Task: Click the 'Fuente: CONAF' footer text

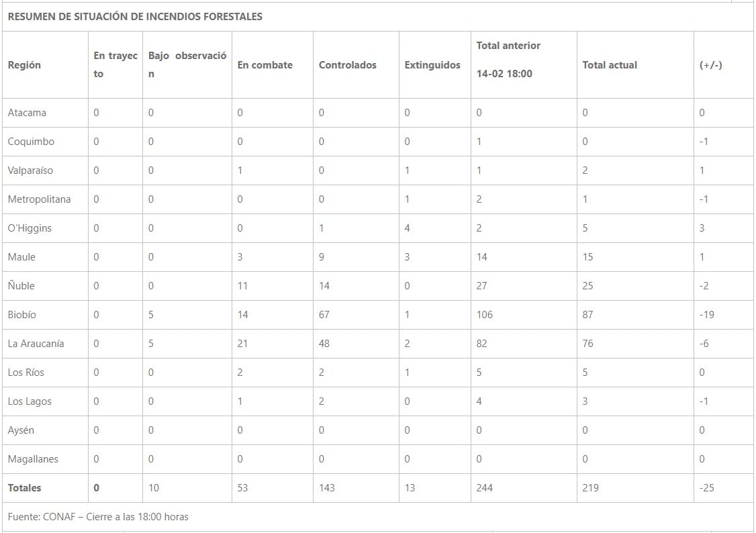Action: 98,516
